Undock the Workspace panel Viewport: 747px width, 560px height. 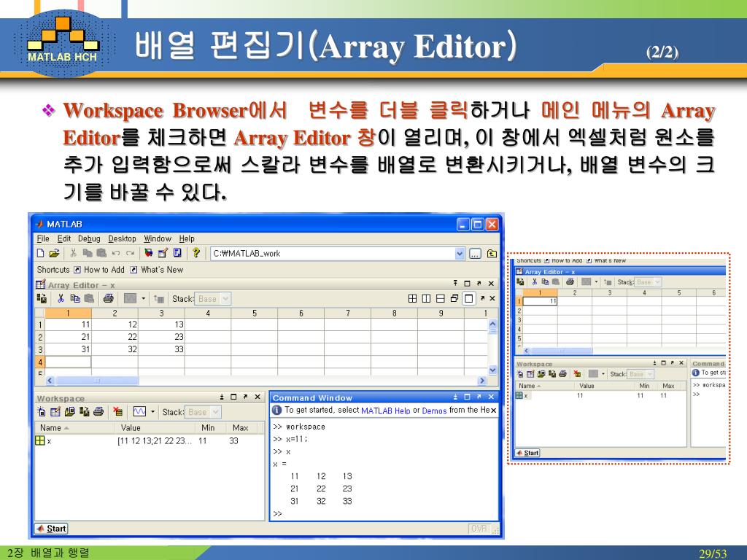click(x=245, y=397)
